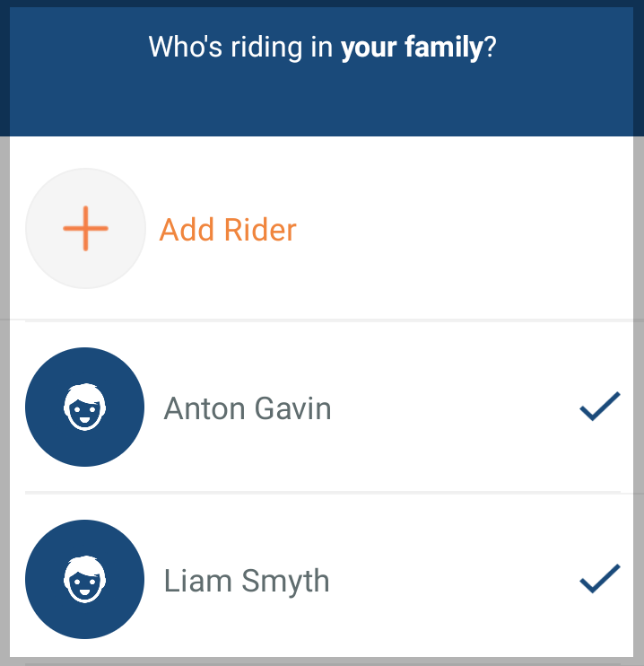The width and height of the screenshot is (644, 666).
Task: Click the bold "your family" text
Action: pyautogui.click(x=412, y=48)
